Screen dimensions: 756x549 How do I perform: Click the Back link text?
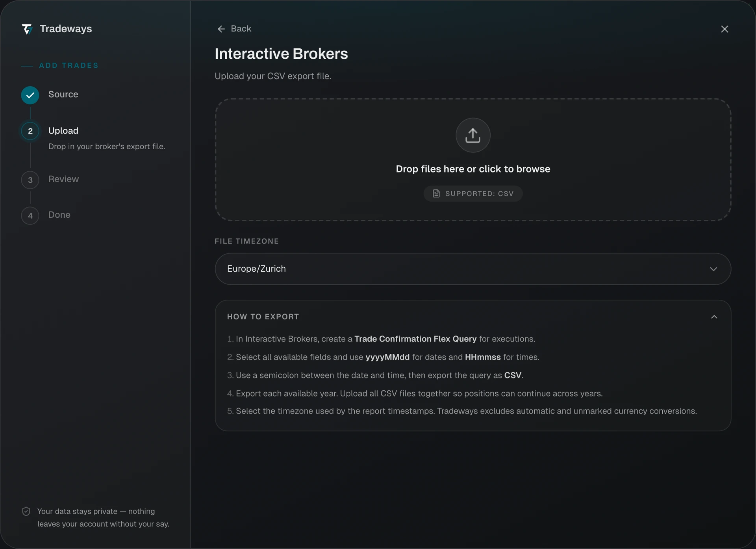pyautogui.click(x=241, y=29)
